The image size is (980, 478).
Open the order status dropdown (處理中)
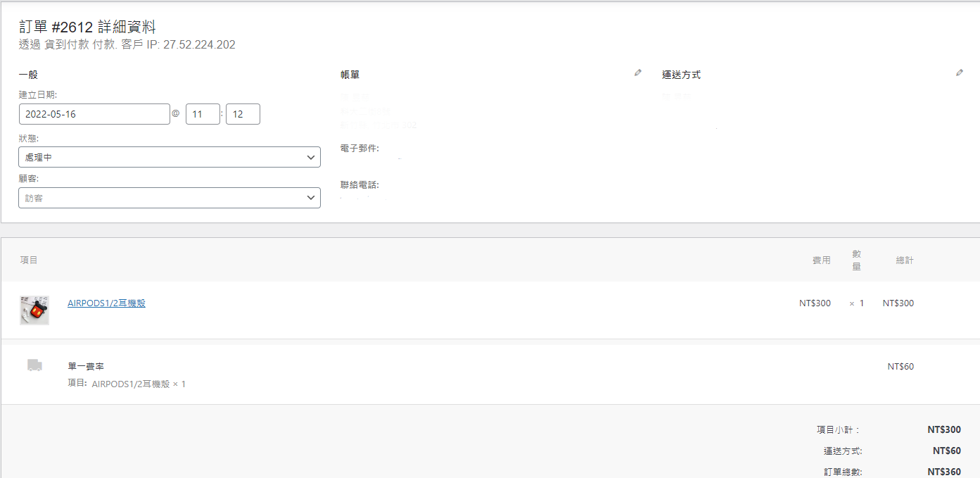(170, 157)
